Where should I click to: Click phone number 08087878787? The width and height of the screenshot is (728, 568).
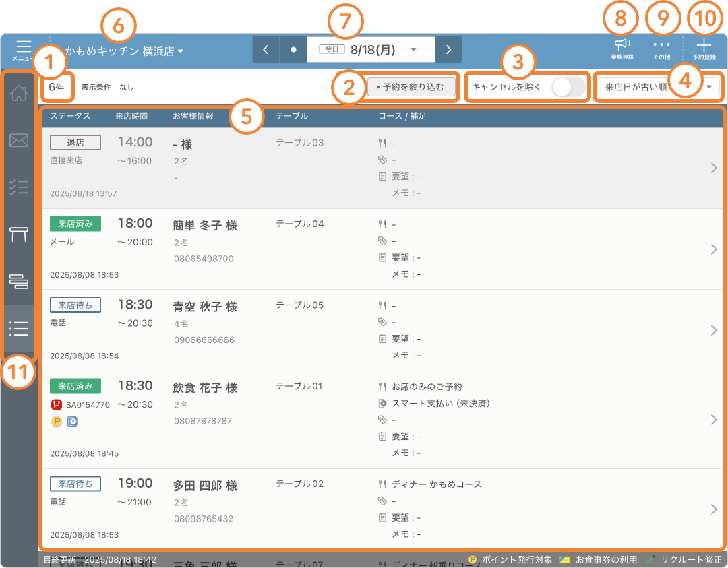[203, 421]
